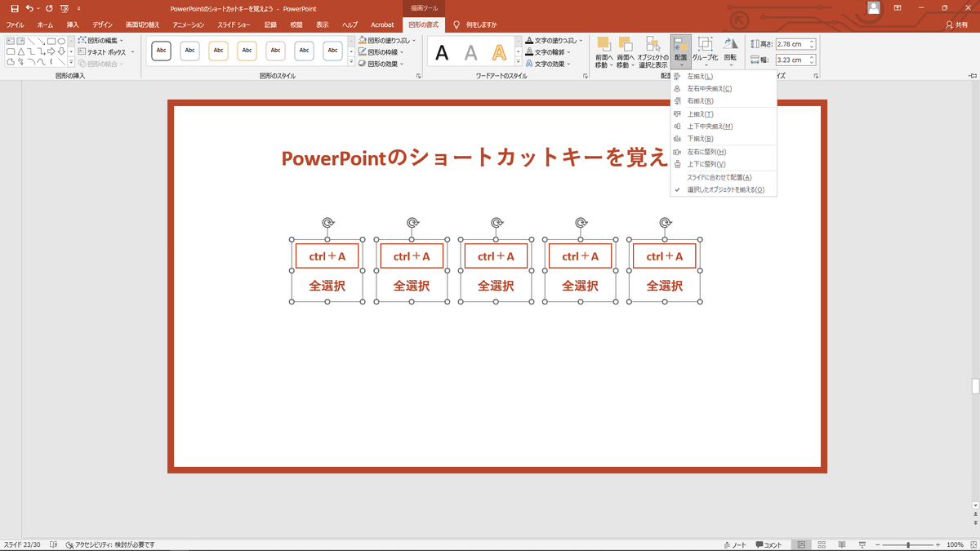The height and width of the screenshot is (551, 980).
Task: Switch to ホーム ribbon tab
Action: (x=45, y=25)
